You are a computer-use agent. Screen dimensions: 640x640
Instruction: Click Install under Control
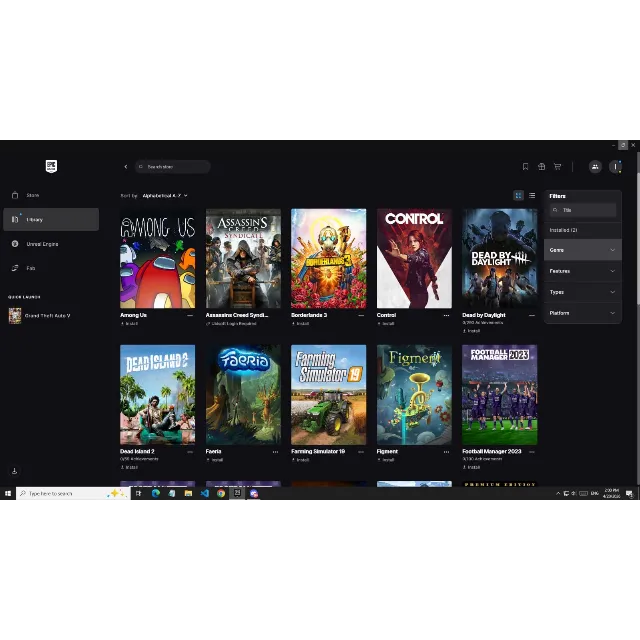[386, 324]
